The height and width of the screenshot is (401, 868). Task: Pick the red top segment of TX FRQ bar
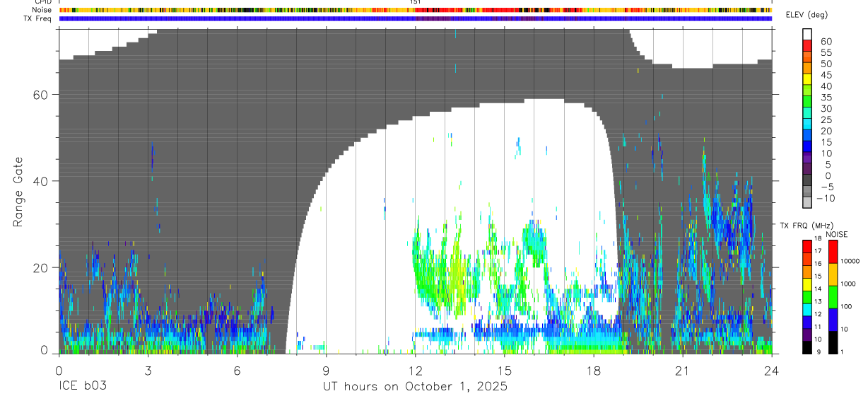coord(807,246)
